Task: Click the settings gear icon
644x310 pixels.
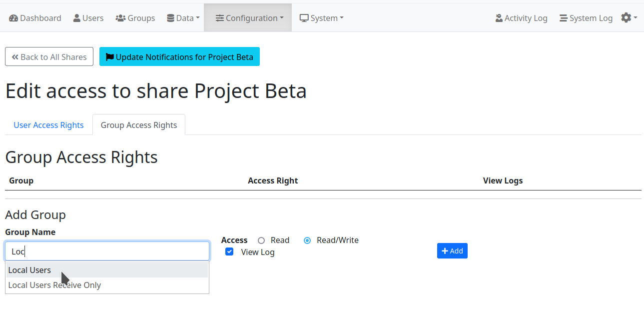Action: coord(626,16)
